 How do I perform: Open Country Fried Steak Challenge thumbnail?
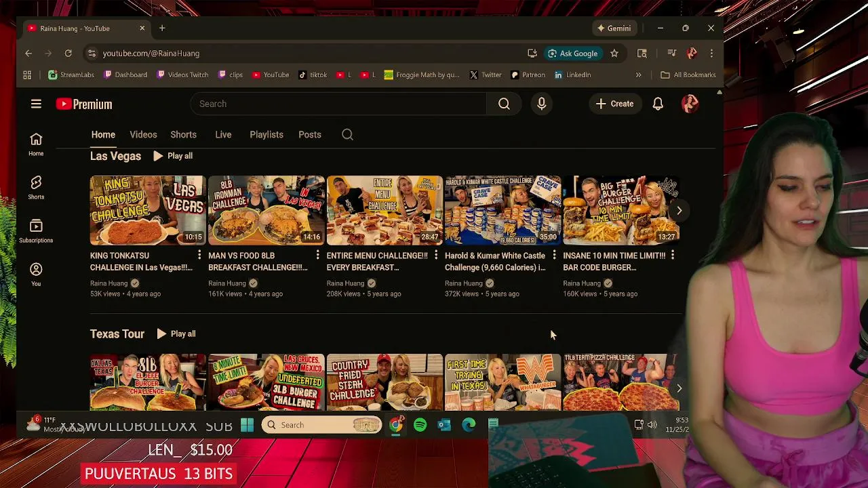384,382
